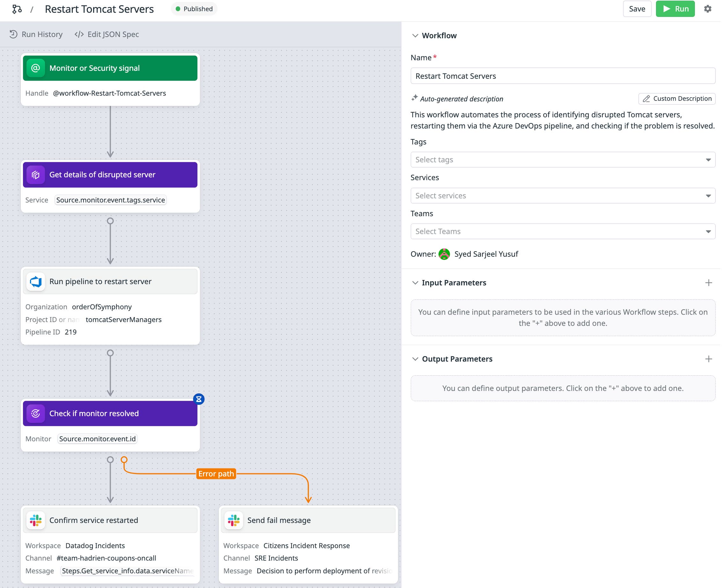Image resolution: width=722 pixels, height=588 pixels.
Task: Click the Slack icon on Send fail message
Action: 234,520
